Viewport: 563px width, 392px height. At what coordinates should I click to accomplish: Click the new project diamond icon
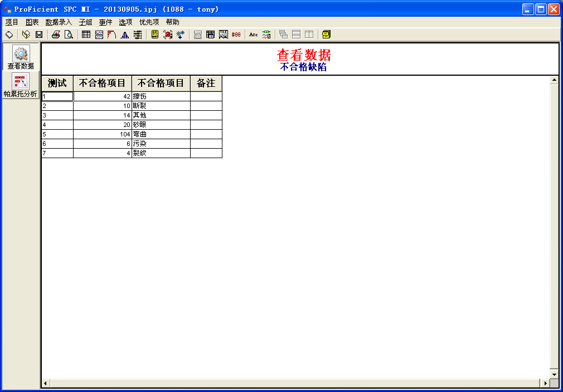(x=9, y=35)
